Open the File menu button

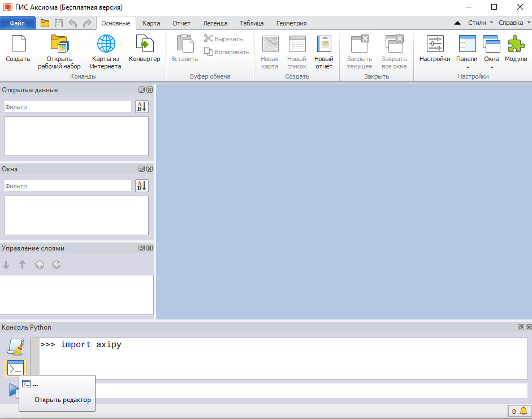tap(17, 23)
